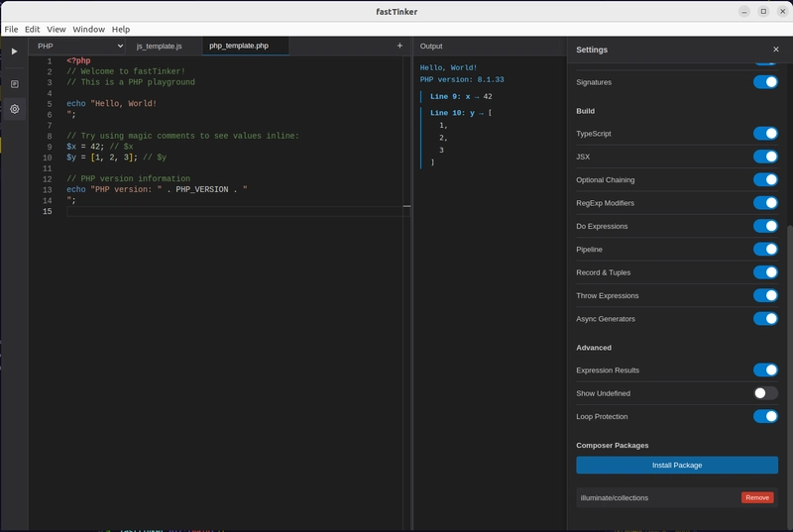Click the settings gear icon in sidebar

click(14, 109)
